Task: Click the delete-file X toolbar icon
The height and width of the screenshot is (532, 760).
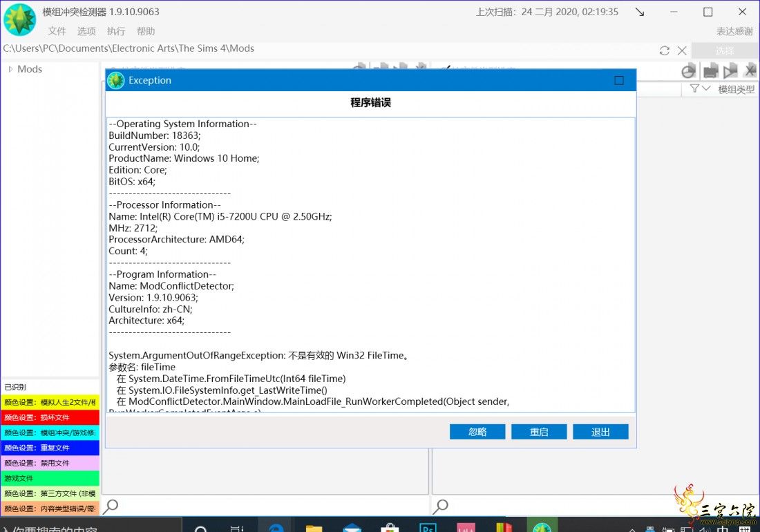Action: tap(750, 71)
